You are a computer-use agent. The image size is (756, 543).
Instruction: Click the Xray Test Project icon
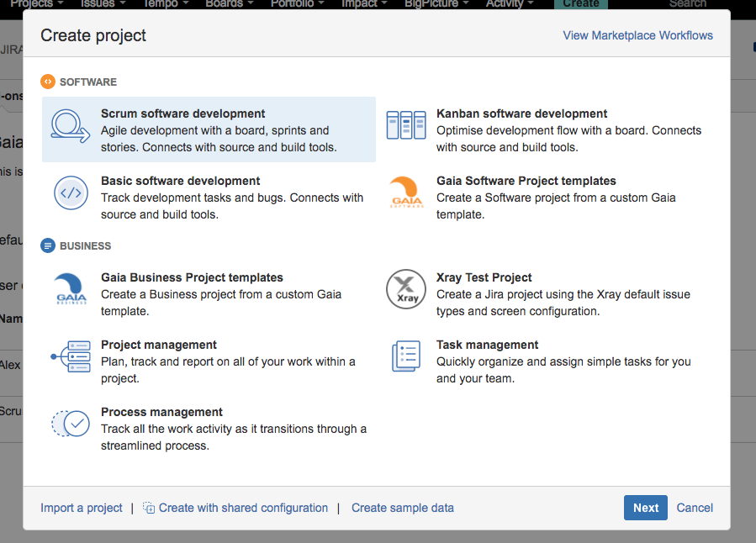(406, 287)
